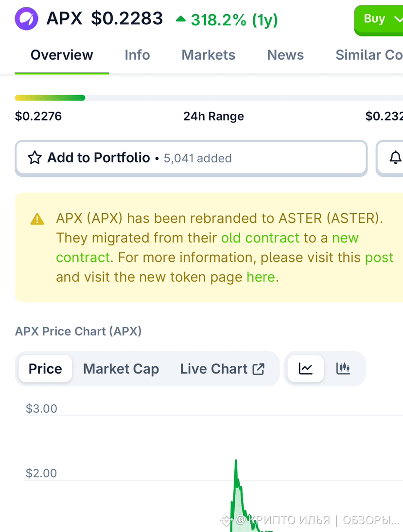Visit new token page via 'here' link
The width and height of the screenshot is (403, 532).
[x=261, y=277]
